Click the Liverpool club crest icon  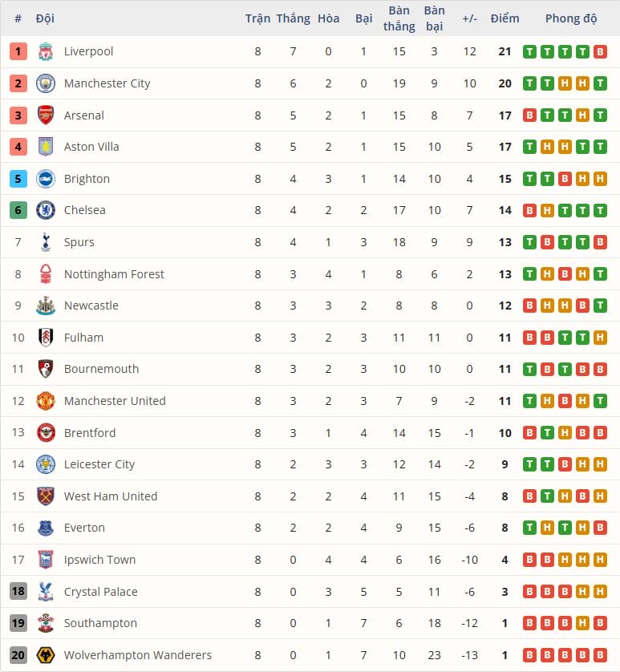46,51
